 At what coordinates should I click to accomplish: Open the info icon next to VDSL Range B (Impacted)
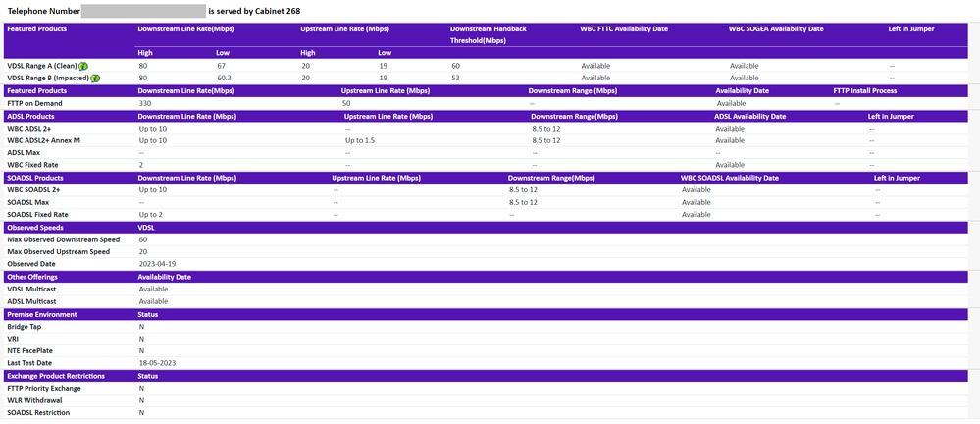[95, 78]
